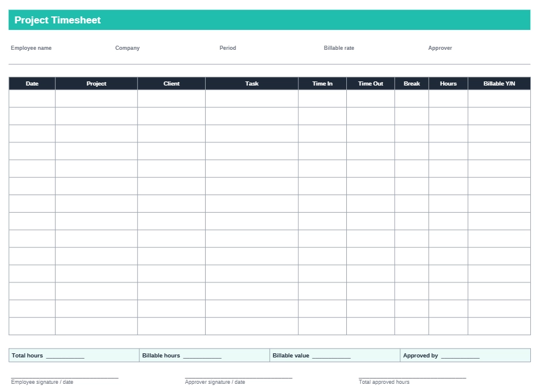Click the Approved by blank line
The height and width of the screenshot is (392, 542).
pos(461,358)
